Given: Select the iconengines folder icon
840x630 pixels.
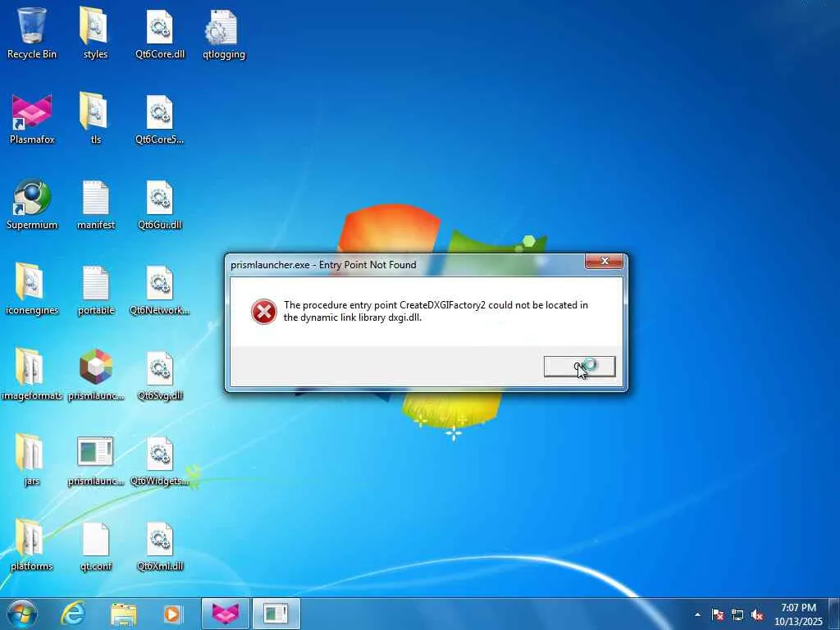Looking at the screenshot, I should tap(32, 290).
